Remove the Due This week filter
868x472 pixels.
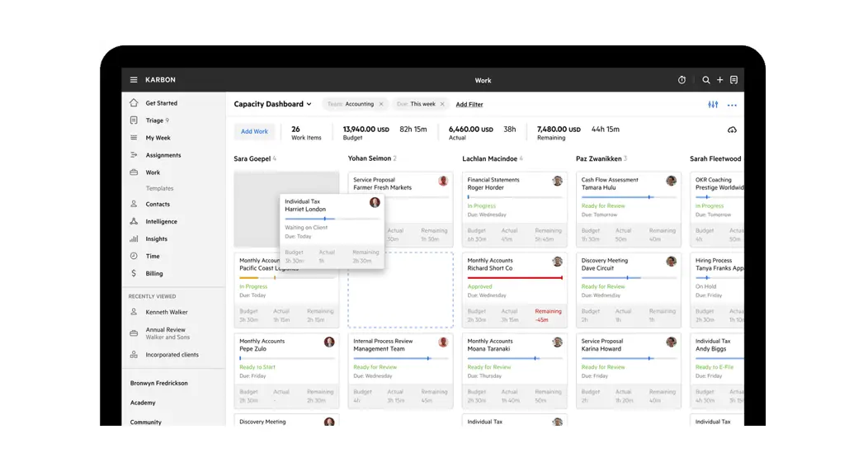pyautogui.click(x=441, y=104)
